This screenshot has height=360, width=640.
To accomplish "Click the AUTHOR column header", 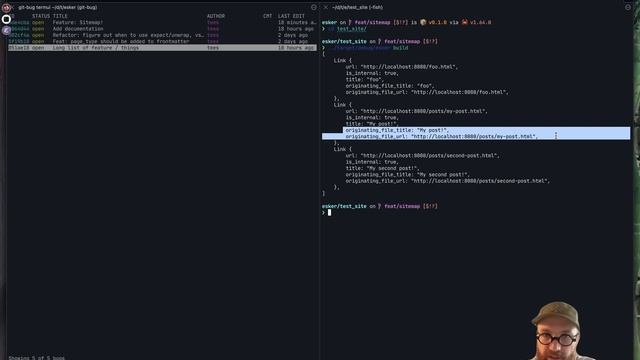I will coord(216,16).
